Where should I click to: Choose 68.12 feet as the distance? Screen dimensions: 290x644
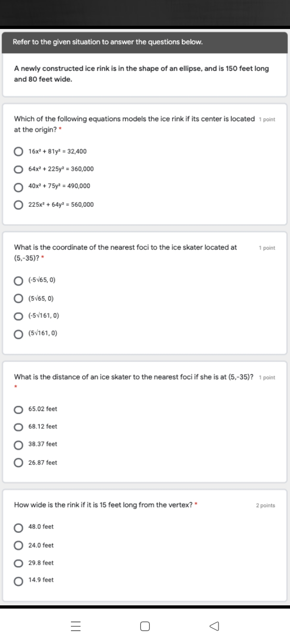[19, 427]
